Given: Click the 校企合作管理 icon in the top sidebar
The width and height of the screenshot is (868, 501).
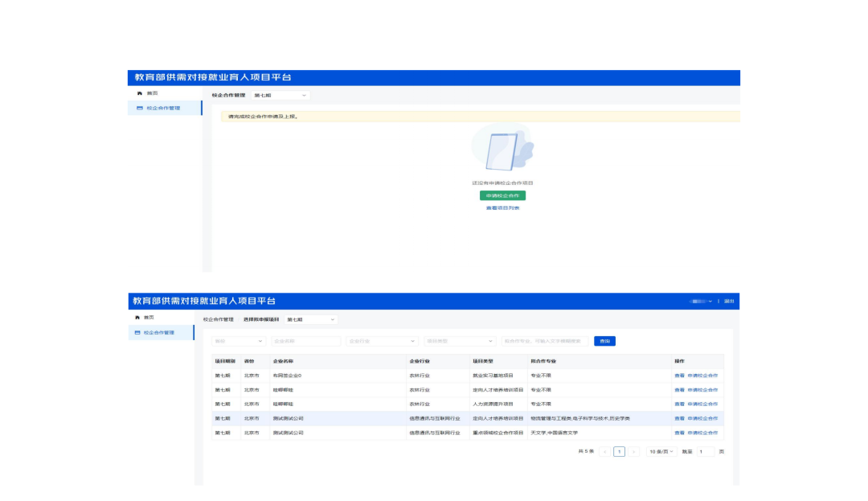Looking at the screenshot, I should (x=139, y=108).
